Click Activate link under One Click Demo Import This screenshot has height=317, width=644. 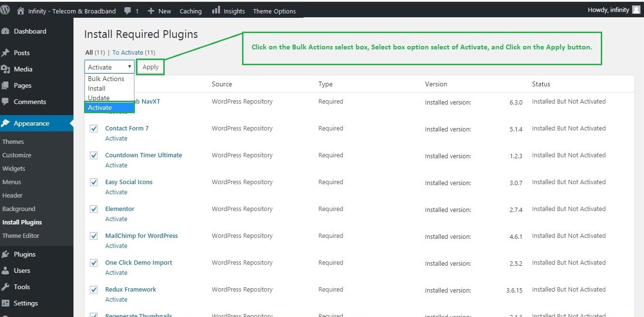point(116,273)
